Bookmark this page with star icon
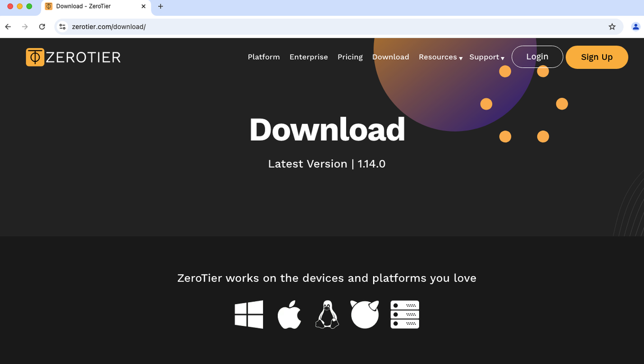 612,26
